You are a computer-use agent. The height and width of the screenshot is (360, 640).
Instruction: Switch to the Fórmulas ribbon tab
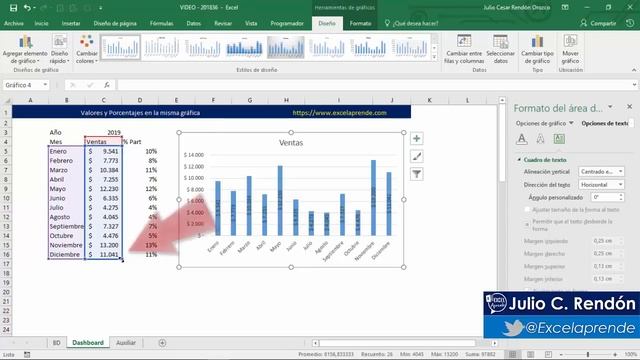point(162,23)
